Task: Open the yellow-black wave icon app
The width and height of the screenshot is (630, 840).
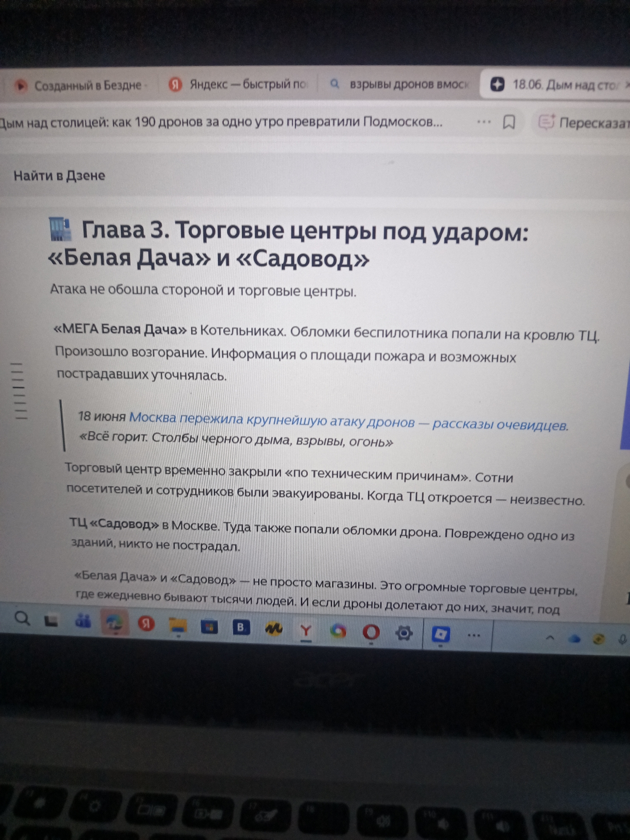Action: (x=273, y=629)
